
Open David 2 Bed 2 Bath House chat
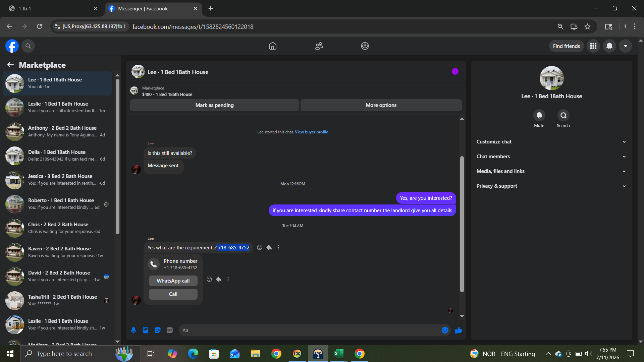pyautogui.click(x=57, y=276)
